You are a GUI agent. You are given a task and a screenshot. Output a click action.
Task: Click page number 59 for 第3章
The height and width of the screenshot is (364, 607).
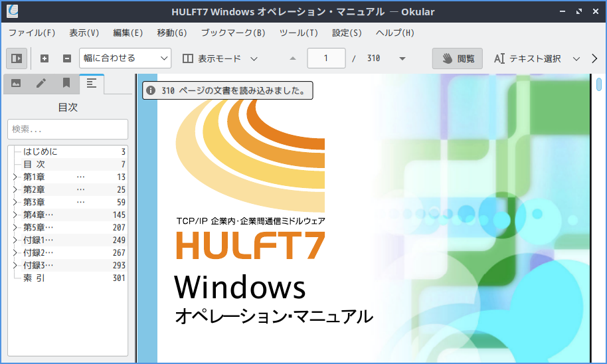[x=121, y=202]
